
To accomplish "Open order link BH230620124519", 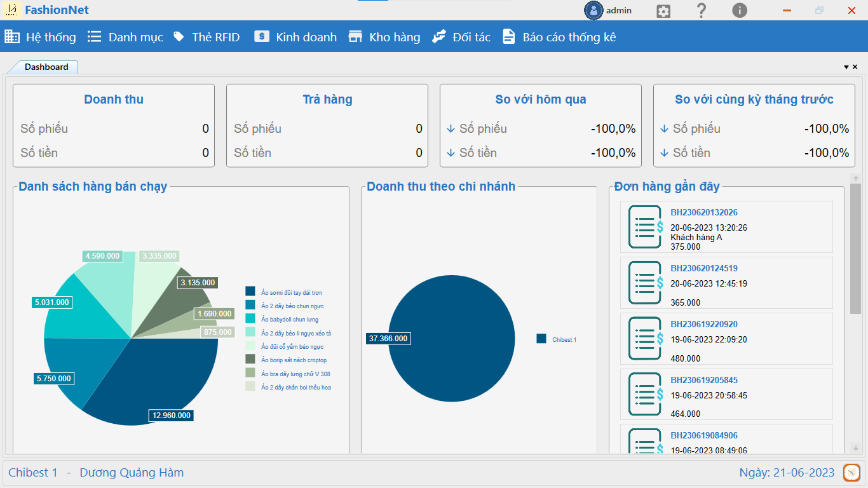I will pos(704,269).
